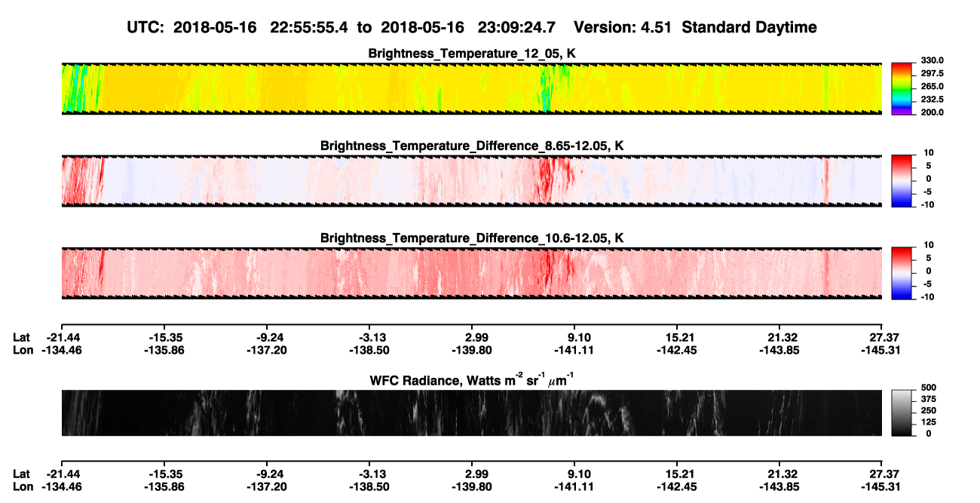Click longitude -145.31 on axis under 10.6-12.05 panel
The height and width of the screenshot is (503, 980).
point(882,351)
